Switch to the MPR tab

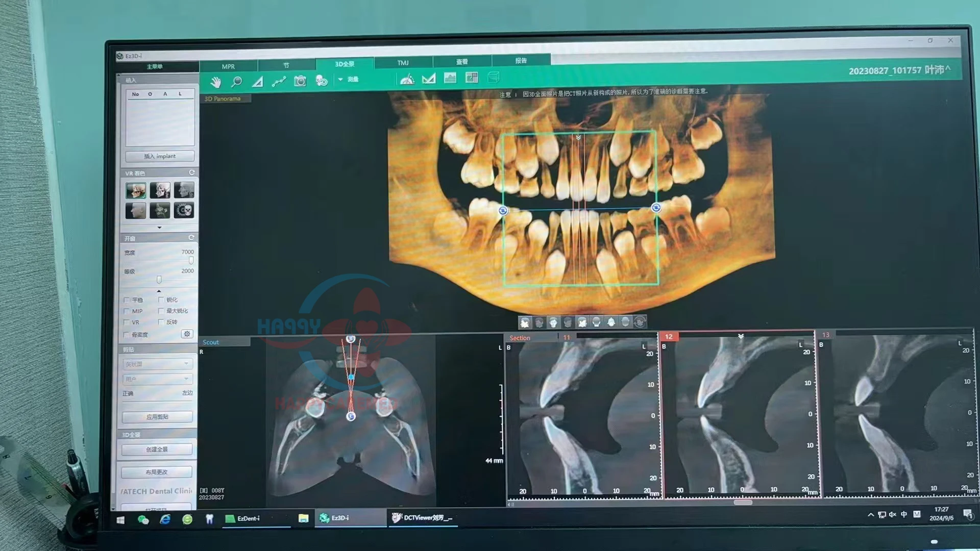click(228, 66)
